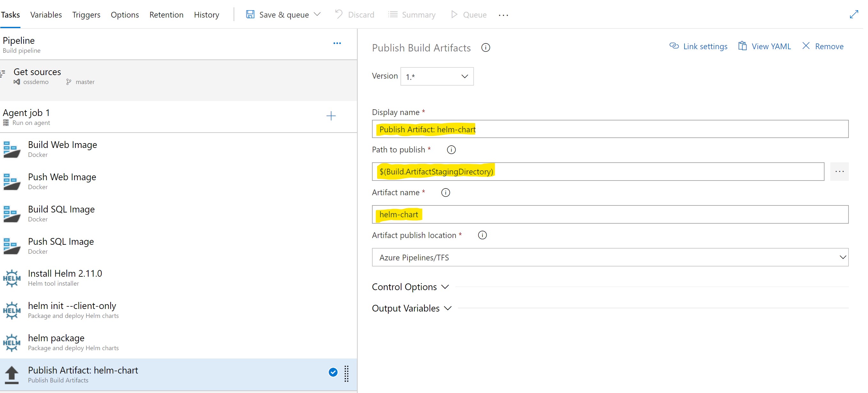This screenshot has height=393, width=868.
Task: Click the info icon next to Publish Build Artifacts
Action: click(485, 48)
